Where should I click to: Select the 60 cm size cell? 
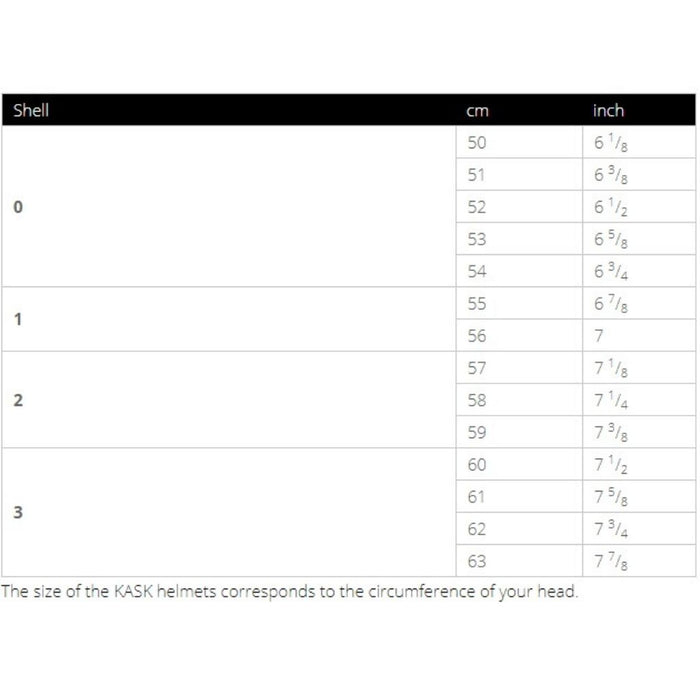tap(477, 465)
